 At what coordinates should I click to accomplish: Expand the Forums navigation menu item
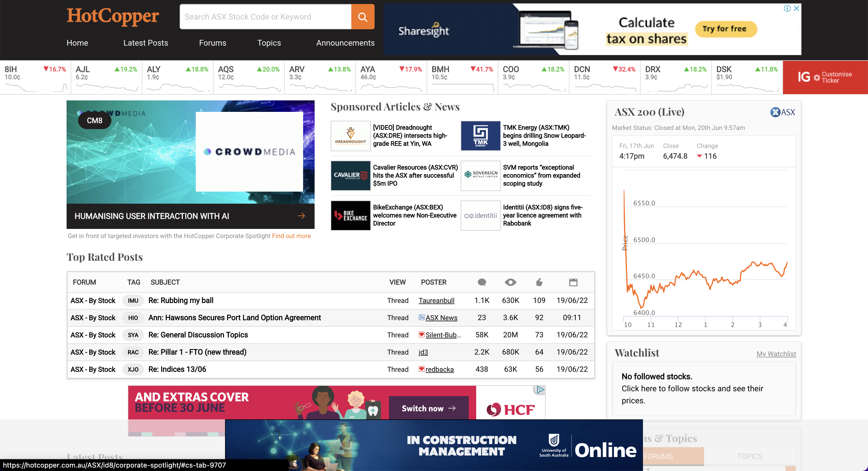click(213, 42)
